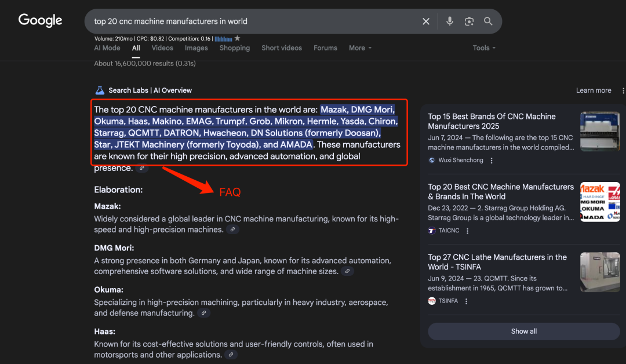Open more options for TAICNC result

pyautogui.click(x=468, y=231)
